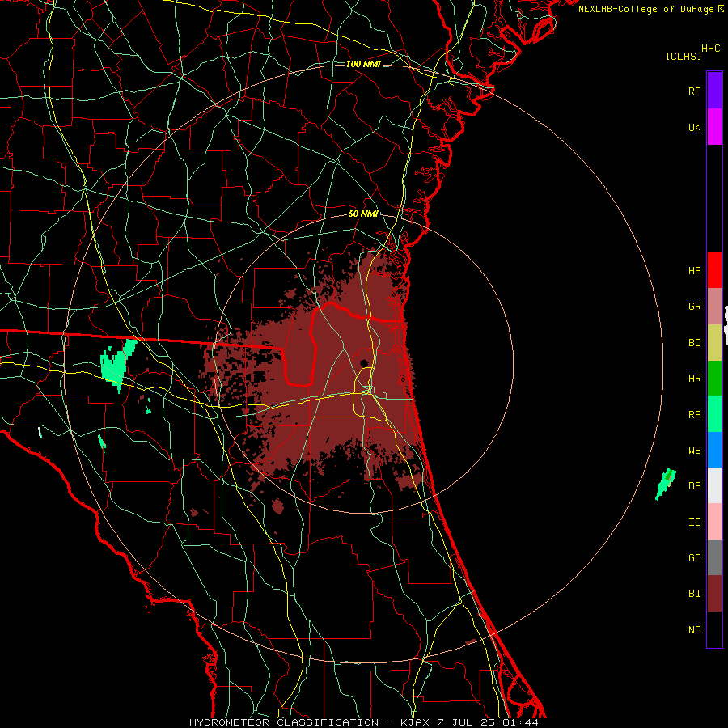This screenshot has width=728, height=728.
Task: Click the offshore green rain echo near DS
Action: [x=666, y=485]
